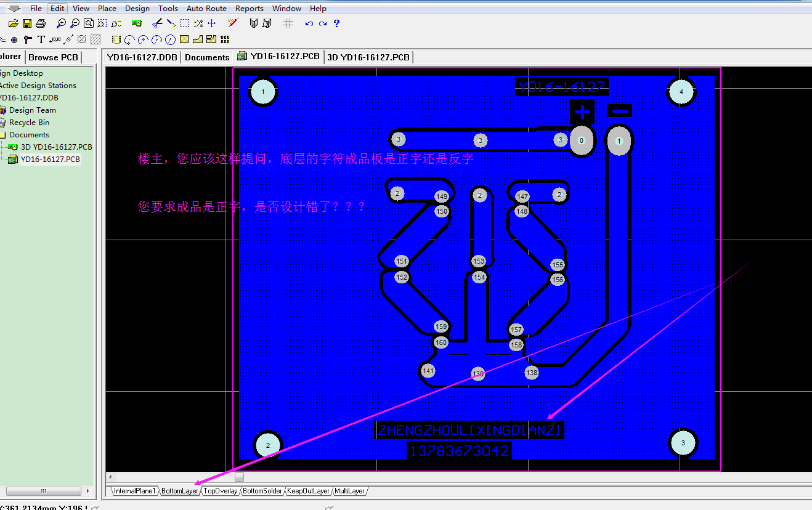Redo the last undone action

pyautogui.click(x=322, y=23)
